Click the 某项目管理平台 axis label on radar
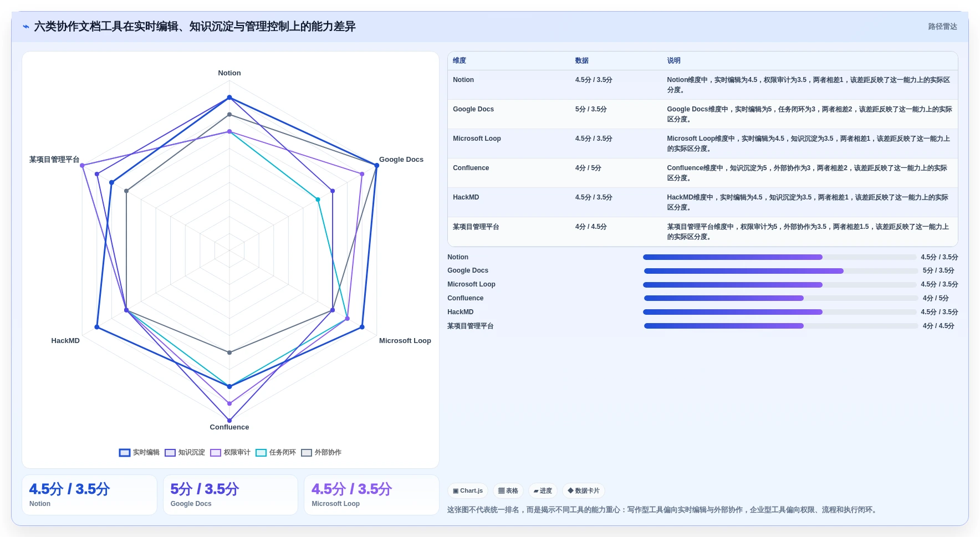This screenshot has width=980, height=537. click(x=54, y=160)
